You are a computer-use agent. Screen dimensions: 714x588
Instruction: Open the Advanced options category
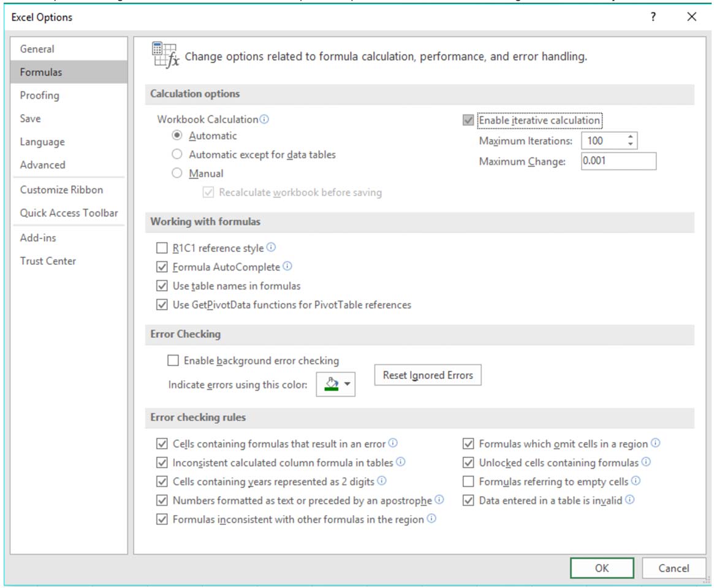(x=69, y=165)
